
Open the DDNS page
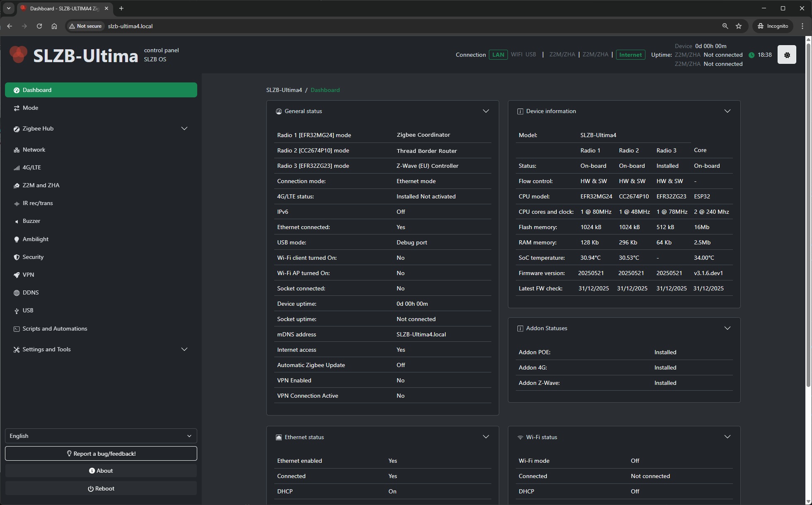tap(30, 292)
